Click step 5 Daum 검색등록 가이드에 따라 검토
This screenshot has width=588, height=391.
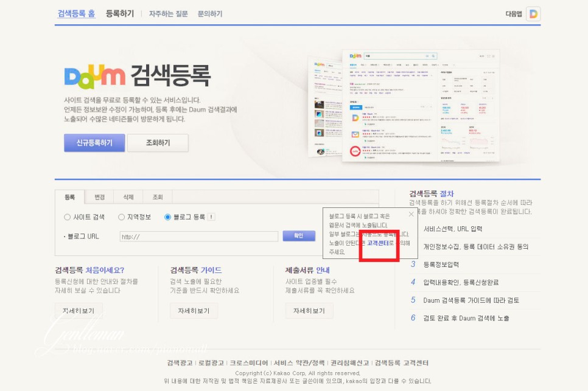click(471, 300)
